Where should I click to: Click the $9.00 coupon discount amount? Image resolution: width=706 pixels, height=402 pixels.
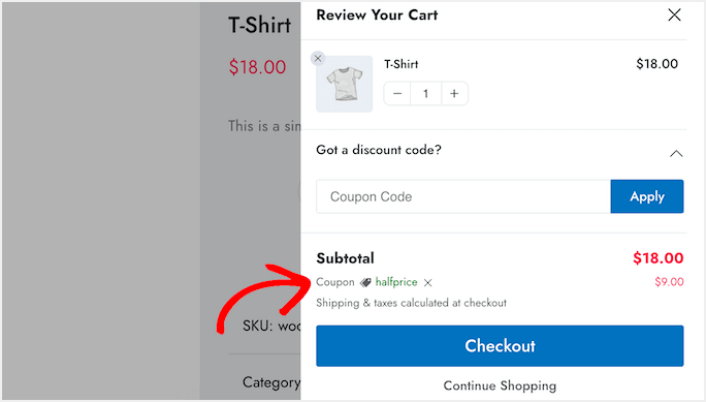(669, 282)
